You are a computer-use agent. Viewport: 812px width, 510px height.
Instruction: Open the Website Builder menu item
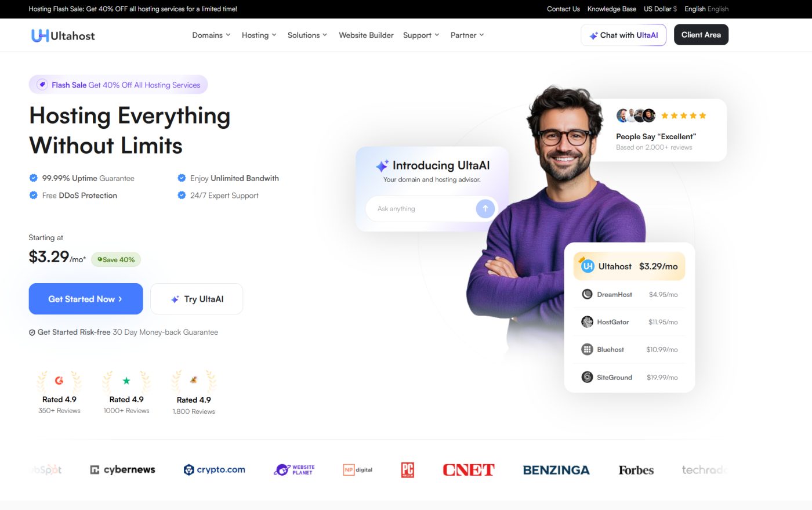tap(366, 35)
